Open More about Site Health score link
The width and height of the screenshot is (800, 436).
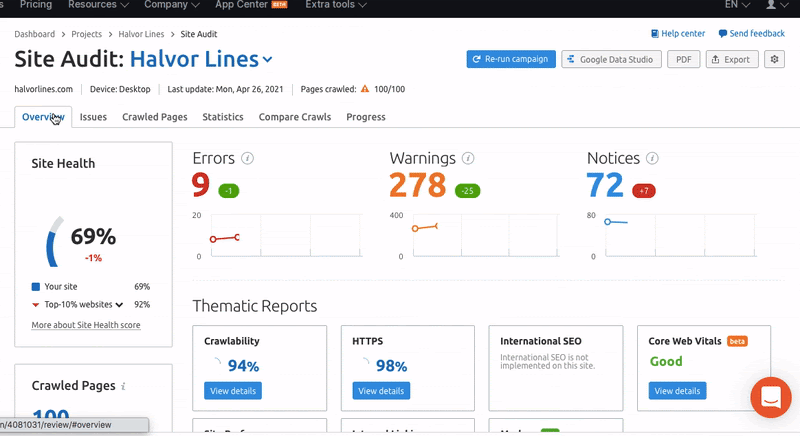pyautogui.click(x=86, y=325)
